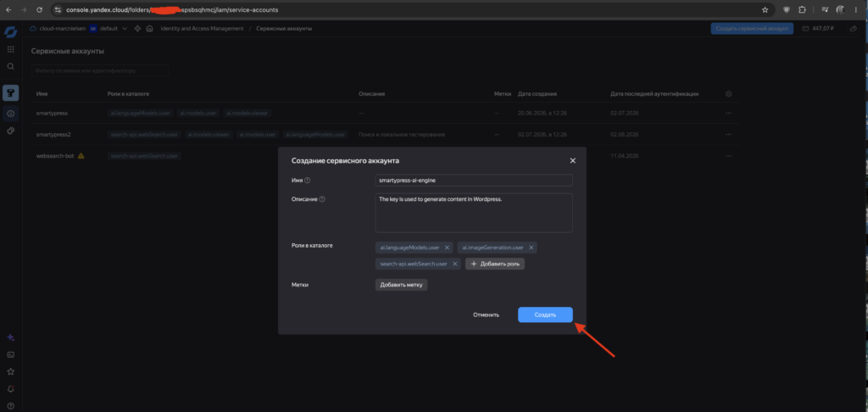Open the more actions menu for websearch-bot

coord(728,156)
